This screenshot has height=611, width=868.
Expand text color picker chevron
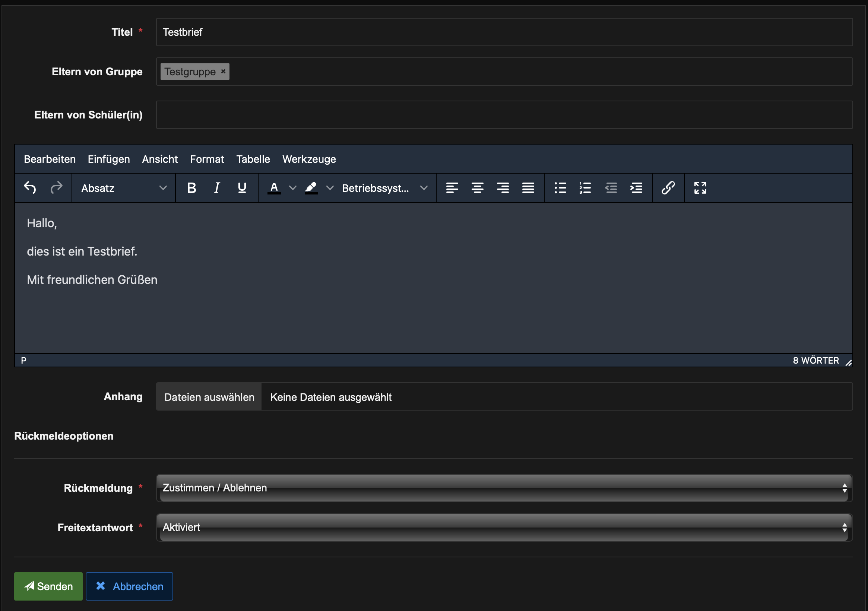292,188
